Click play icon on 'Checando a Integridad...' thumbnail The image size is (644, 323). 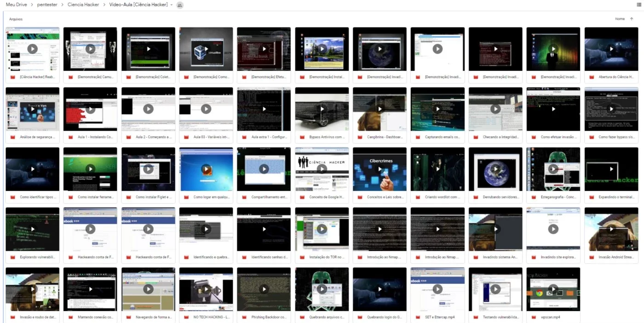[x=495, y=109]
